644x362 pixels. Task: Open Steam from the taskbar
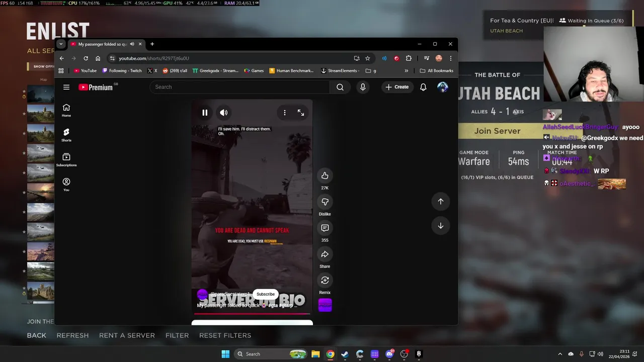point(345,354)
